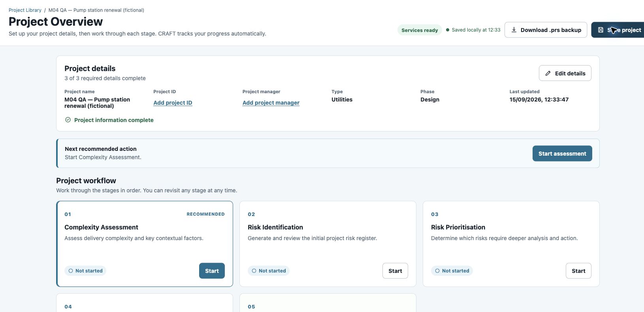Click the pencil icon in Edit details
Screen dimensions: 644x312
(548, 73)
